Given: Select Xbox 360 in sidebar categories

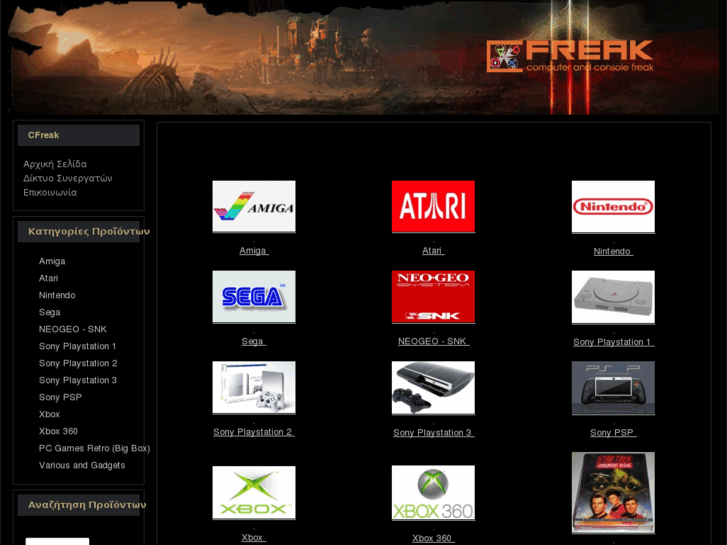Looking at the screenshot, I should click(58, 431).
